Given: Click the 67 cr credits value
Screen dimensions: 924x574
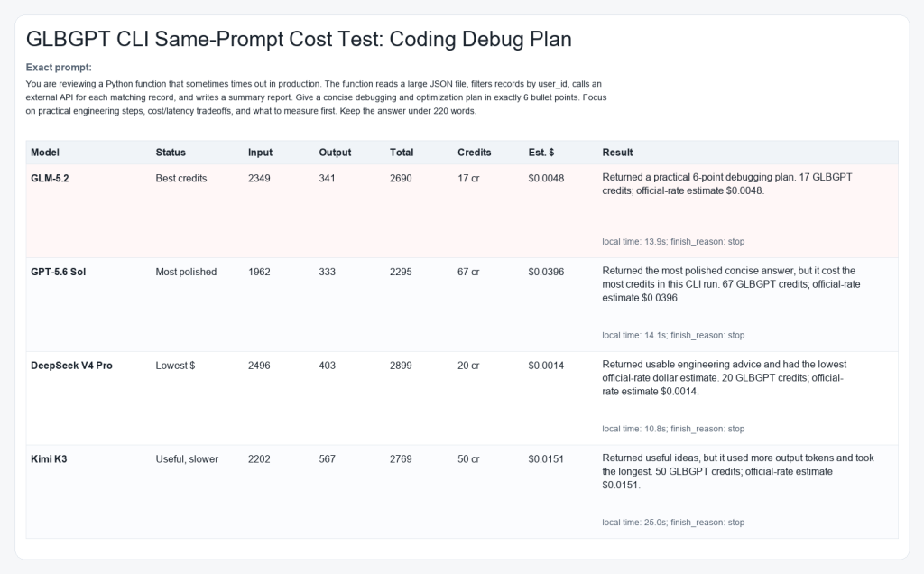Looking at the screenshot, I should tap(468, 272).
